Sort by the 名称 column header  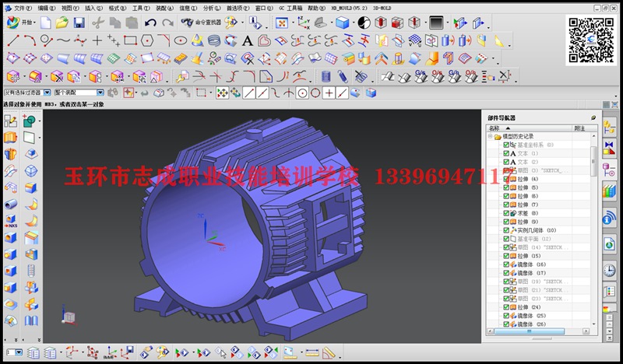click(x=529, y=128)
